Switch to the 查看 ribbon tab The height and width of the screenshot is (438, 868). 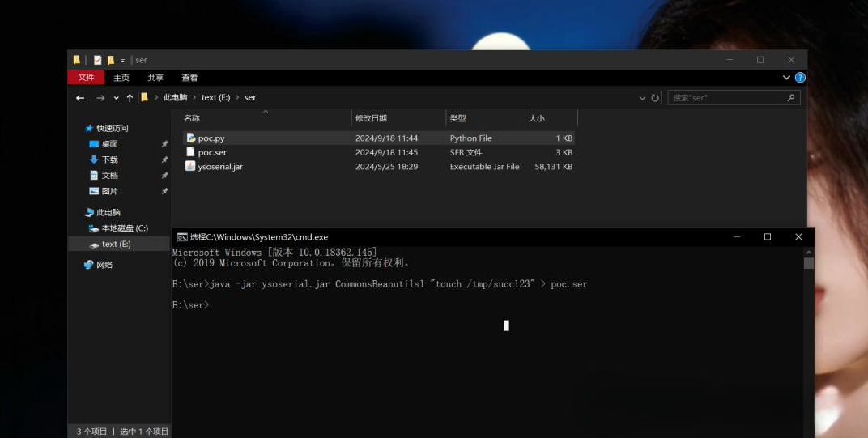pyautogui.click(x=189, y=78)
